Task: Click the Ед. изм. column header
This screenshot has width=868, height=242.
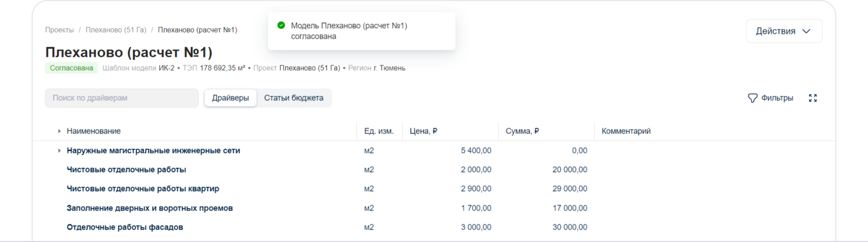Action: tap(379, 131)
